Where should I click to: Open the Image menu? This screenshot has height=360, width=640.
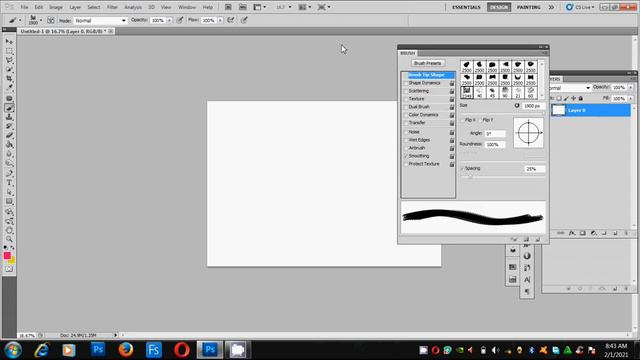[56, 7]
